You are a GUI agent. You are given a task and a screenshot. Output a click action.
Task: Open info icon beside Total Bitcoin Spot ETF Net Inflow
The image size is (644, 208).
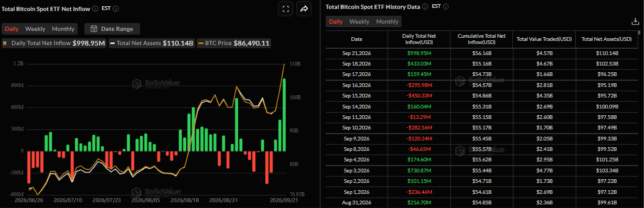[x=95, y=8]
